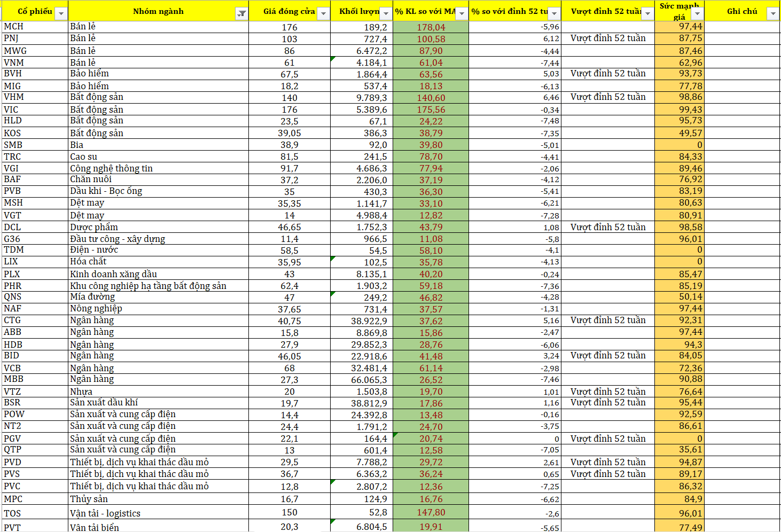Click the price strength value 49,57
781x532 pixels.
tap(680, 133)
